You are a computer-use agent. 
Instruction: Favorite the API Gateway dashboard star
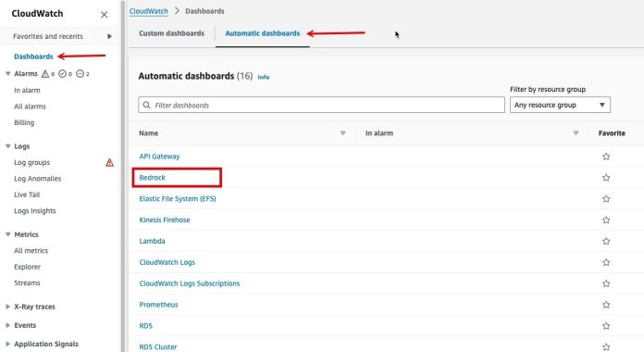point(606,157)
